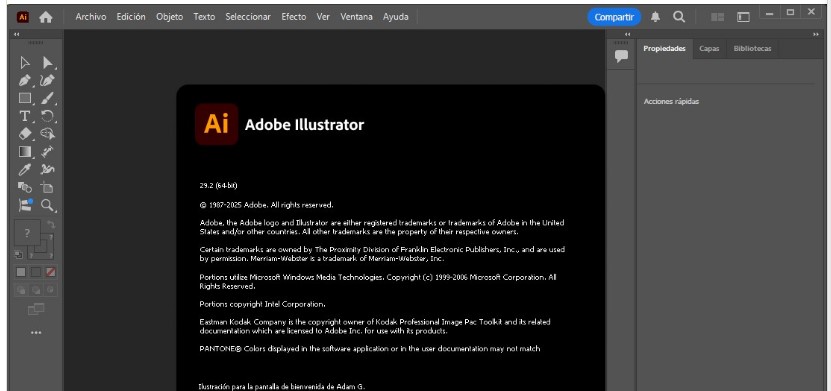
Task: Select the Gradient tool
Action: tap(25, 152)
